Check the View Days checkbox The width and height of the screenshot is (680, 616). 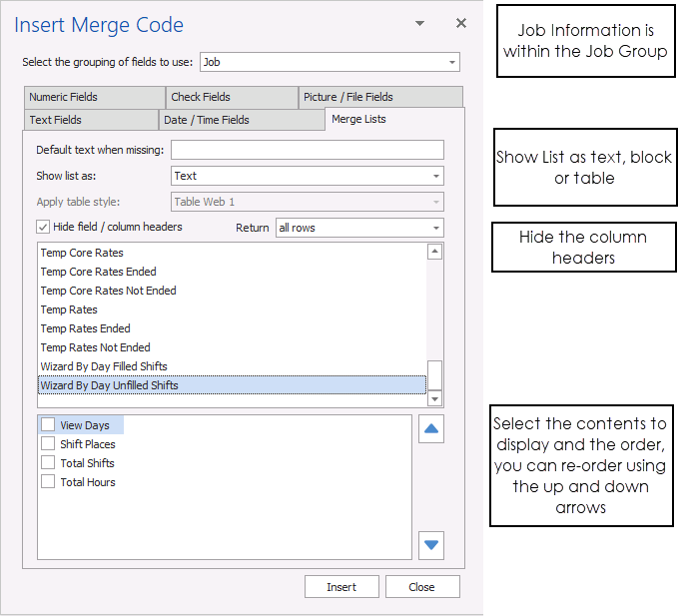pyautogui.click(x=48, y=425)
